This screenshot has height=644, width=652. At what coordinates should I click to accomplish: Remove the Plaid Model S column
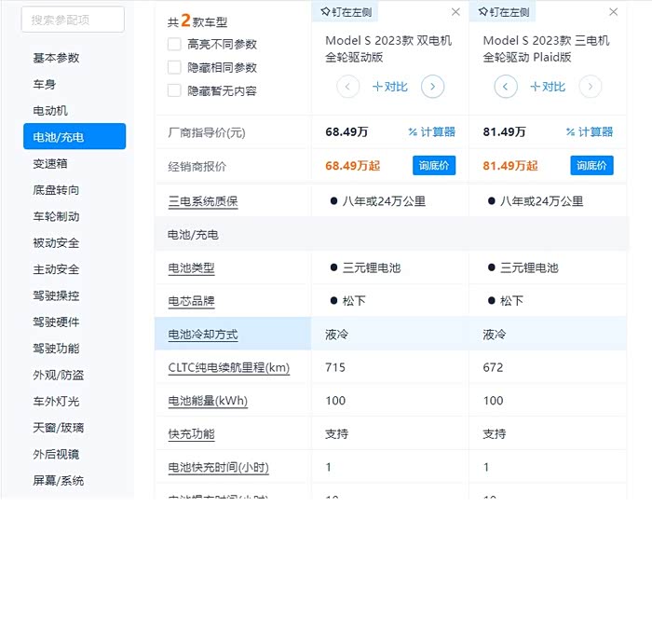pos(613,12)
